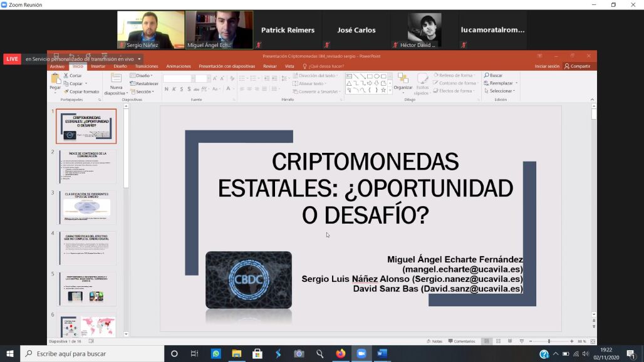This screenshot has height=362, width=644.
Task: Open Firefox from the taskbar
Action: point(340,354)
